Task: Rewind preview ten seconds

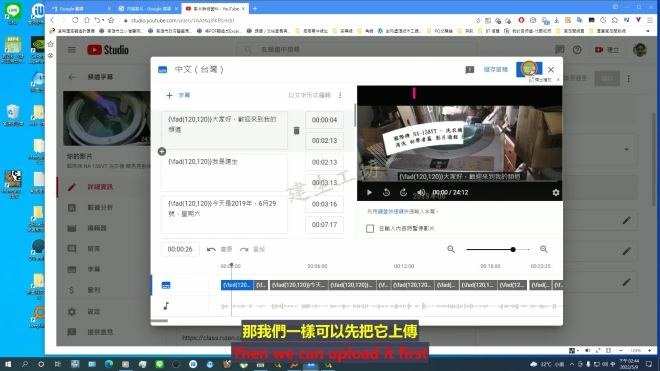Action: pyautogui.click(x=386, y=192)
